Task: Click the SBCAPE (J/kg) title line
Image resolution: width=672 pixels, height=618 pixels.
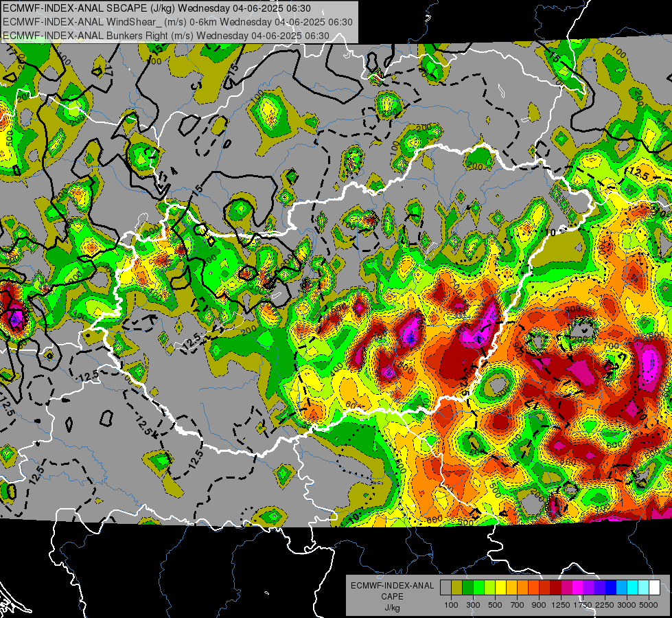Action: click(157, 8)
